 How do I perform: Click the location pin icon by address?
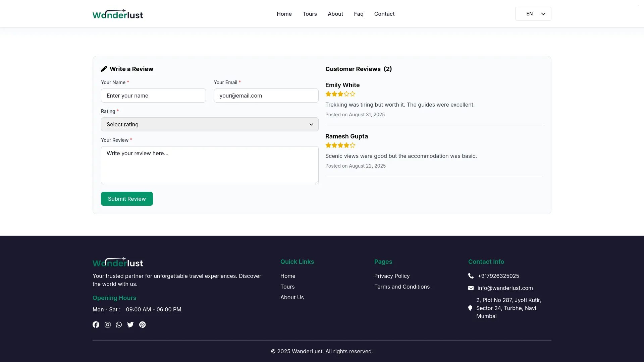(x=470, y=308)
